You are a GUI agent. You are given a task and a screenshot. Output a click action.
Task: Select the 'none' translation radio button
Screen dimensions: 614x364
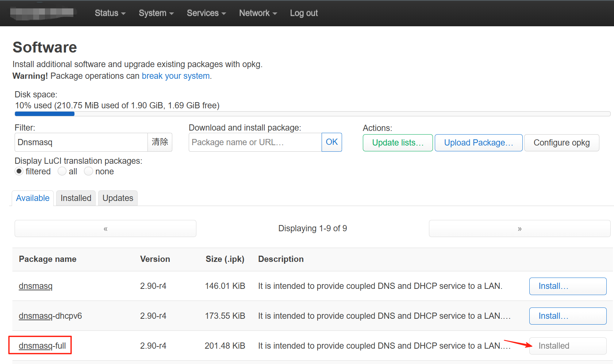[x=88, y=171]
